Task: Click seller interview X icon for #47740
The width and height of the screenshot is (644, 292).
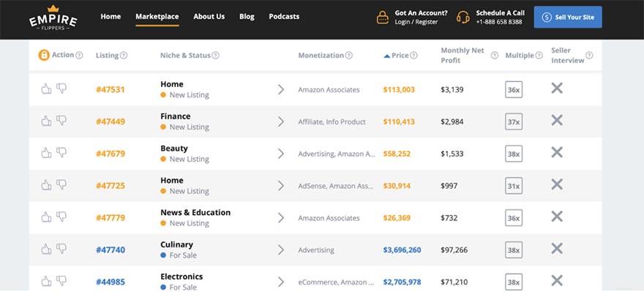Action: (557, 249)
